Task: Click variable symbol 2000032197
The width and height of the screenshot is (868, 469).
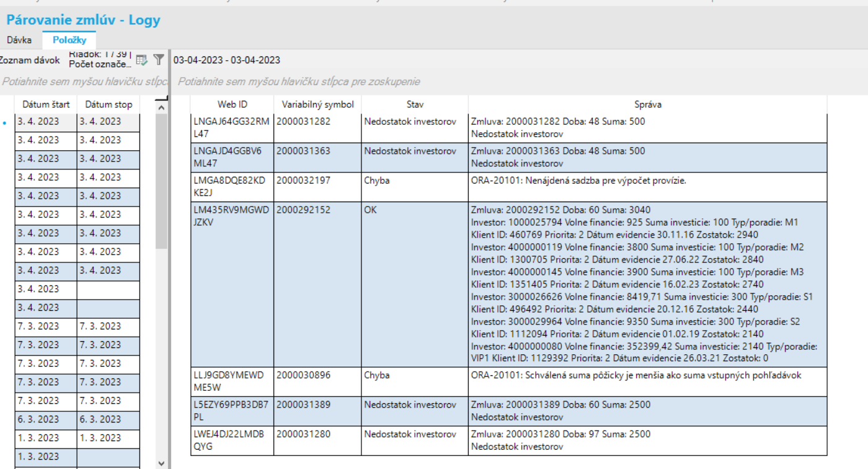Action: point(303,181)
